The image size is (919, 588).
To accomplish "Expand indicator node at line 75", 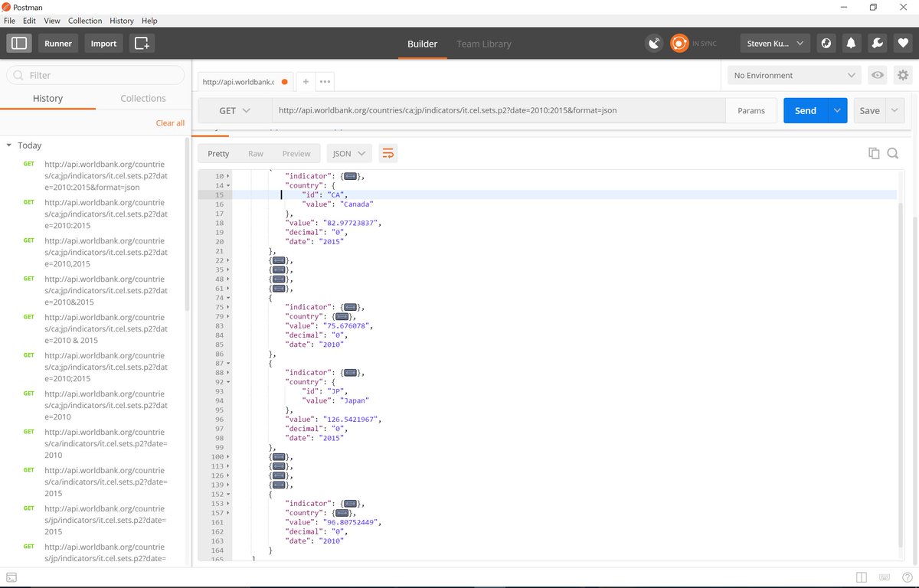I will click(x=228, y=307).
